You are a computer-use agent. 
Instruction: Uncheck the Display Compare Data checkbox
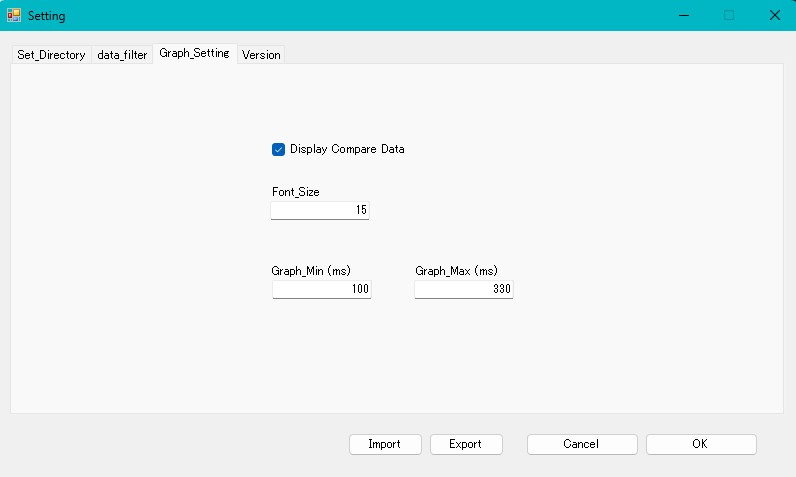pyautogui.click(x=278, y=149)
